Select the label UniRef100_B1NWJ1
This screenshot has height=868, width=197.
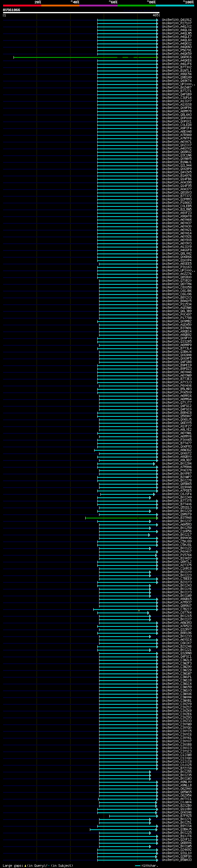[176, 162]
